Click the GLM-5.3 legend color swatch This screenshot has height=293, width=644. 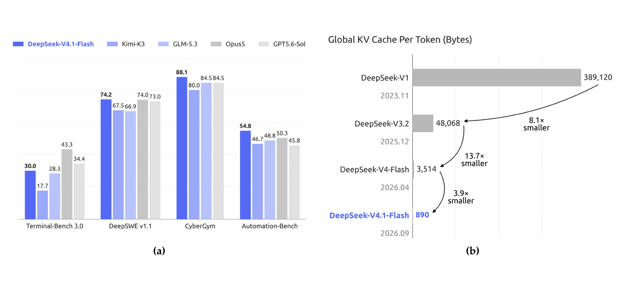(163, 44)
